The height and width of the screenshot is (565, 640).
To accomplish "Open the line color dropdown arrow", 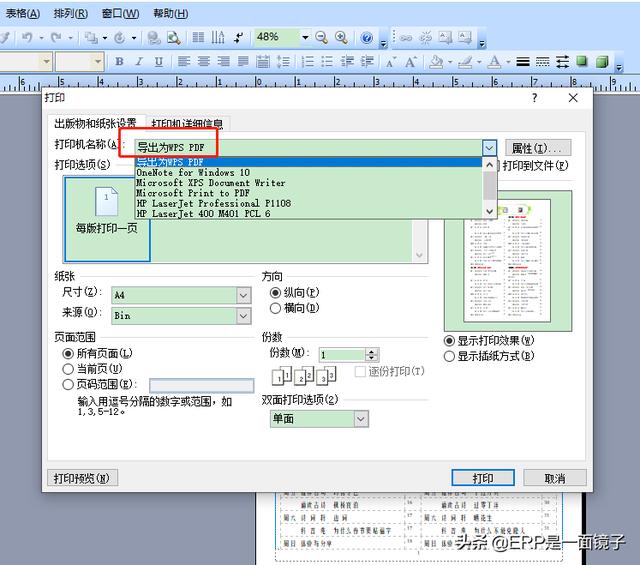I will [x=479, y=62].
